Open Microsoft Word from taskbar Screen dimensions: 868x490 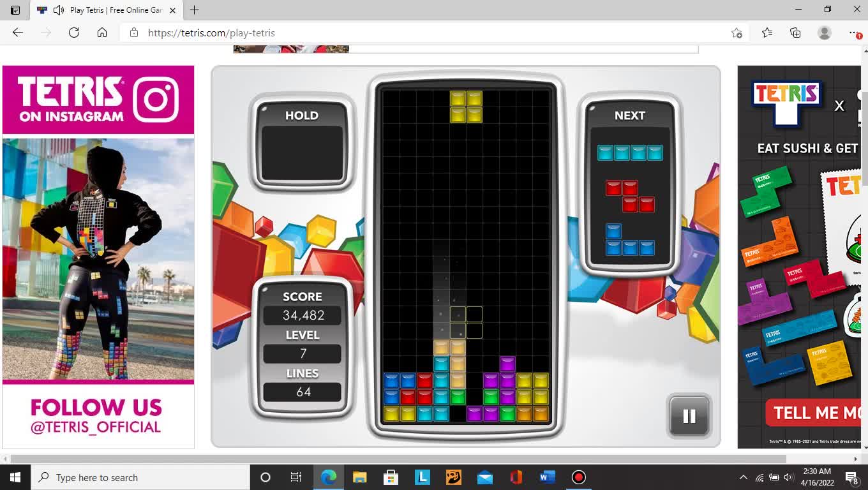[x=548, y=477]
